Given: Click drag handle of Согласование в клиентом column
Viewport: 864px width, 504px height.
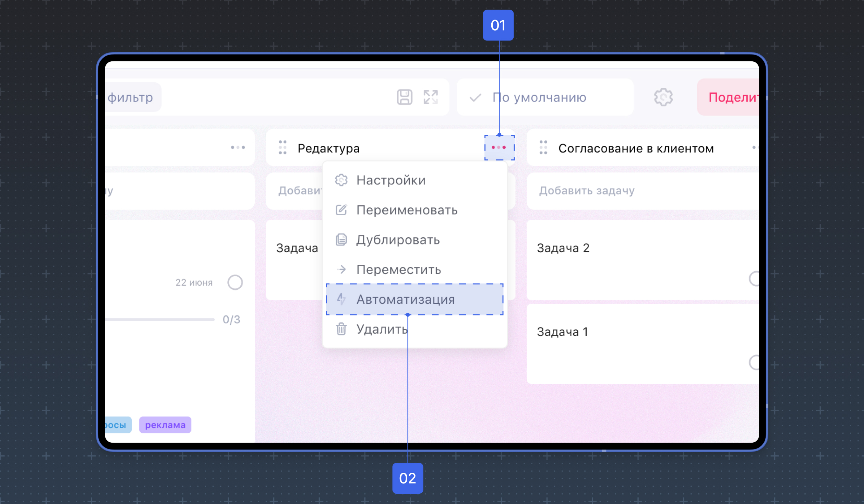Looking at the screenshot, I should (x=543, y=147).
